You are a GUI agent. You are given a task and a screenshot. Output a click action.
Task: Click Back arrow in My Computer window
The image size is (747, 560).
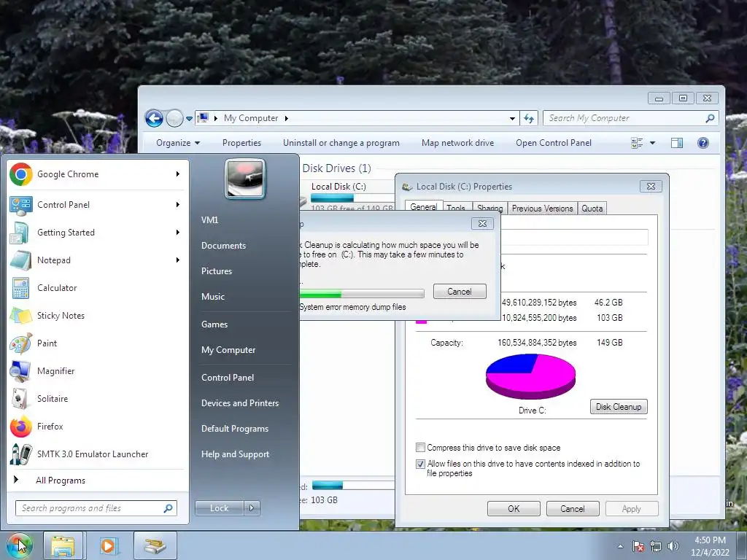[154, 118]
